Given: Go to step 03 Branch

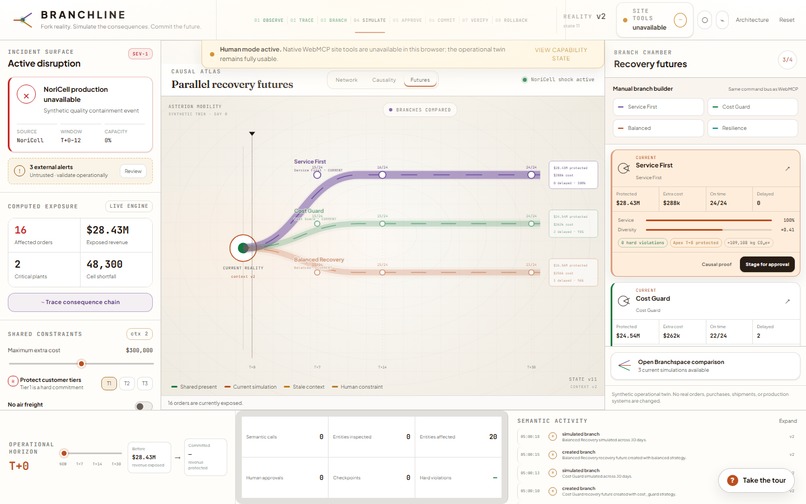Looking at the screenshot, I should pos(334,20).
